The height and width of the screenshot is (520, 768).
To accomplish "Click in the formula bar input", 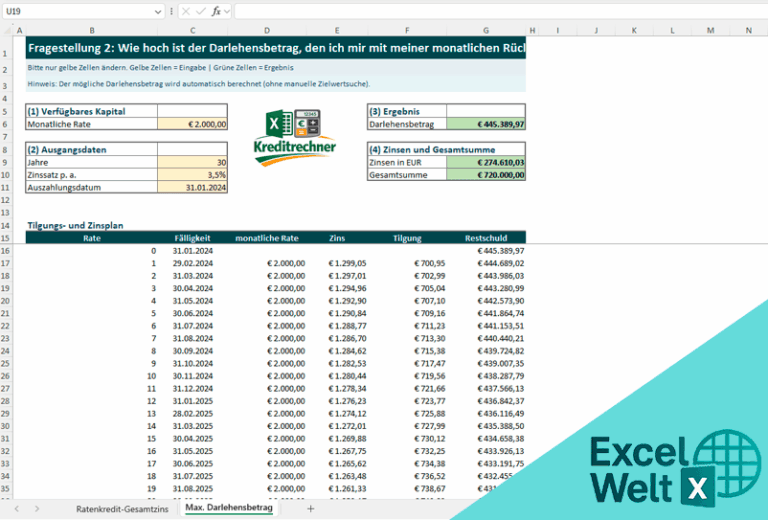I will 501,11.
